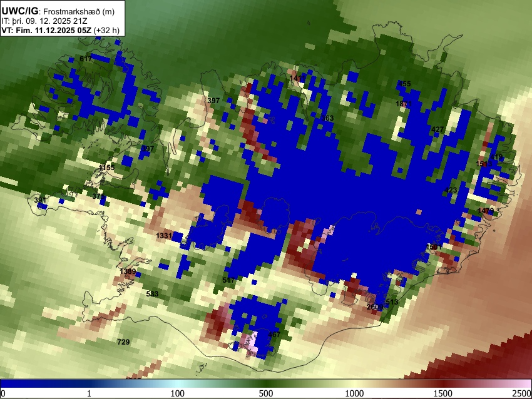Click the map value 1389

click(128, 271)
